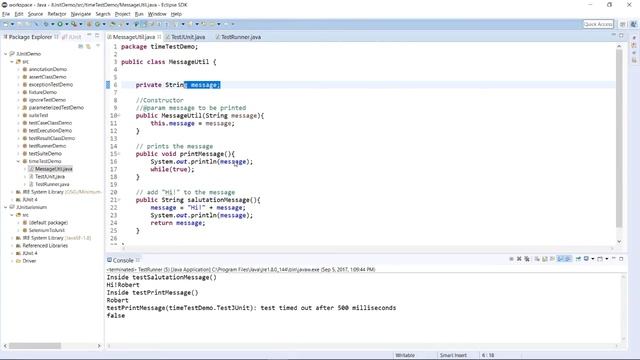Open the Navigate menu

[x=81, y=14]
